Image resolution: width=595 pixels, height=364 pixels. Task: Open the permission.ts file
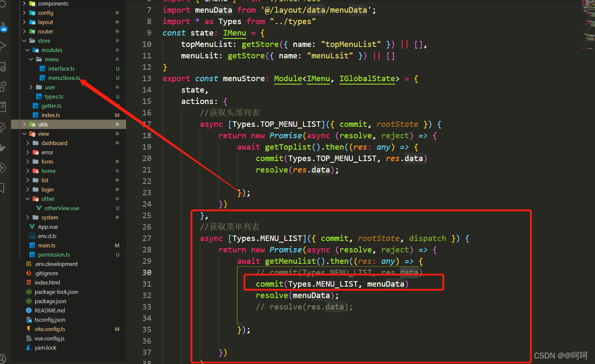(x=54, y=255)
